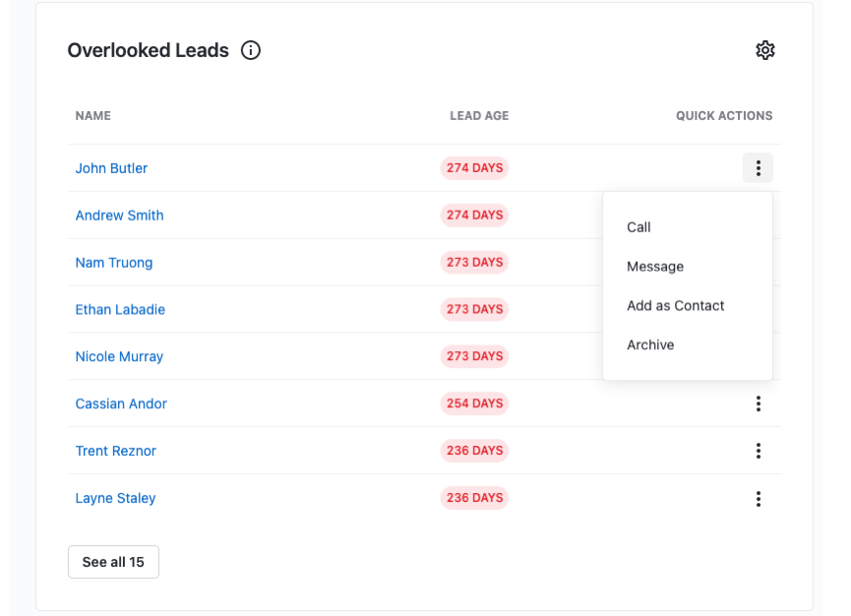Viewport: 851px width, 616px height.
Task: Select Call from the quick actions menu
Action: (638, 227)
